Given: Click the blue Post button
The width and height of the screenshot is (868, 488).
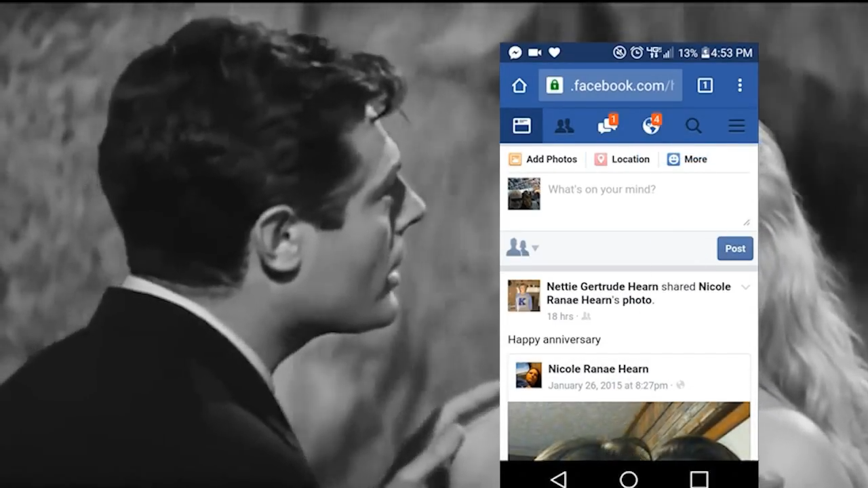Looking at the screenshot, I should click(x=735, y=249).
